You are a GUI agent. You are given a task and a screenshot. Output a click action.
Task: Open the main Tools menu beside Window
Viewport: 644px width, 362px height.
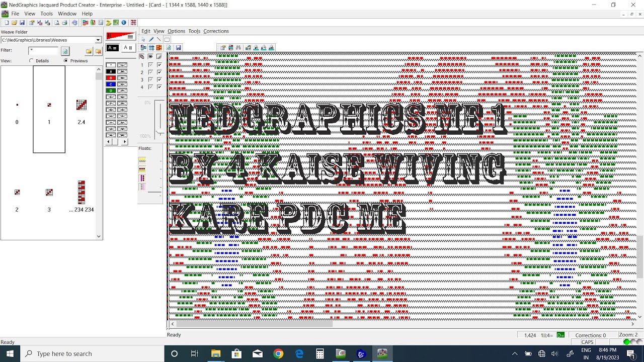pyautogui.click(x=46, y=14)
